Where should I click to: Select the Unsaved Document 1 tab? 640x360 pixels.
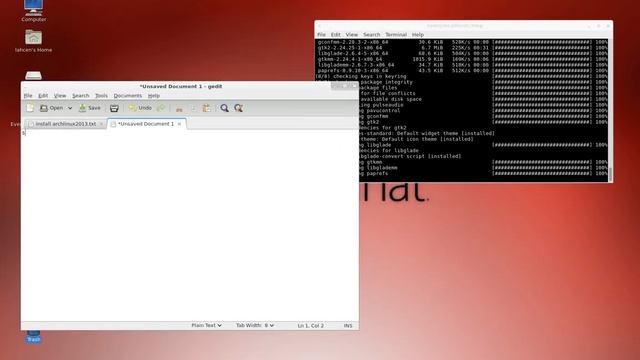point(146,124)
